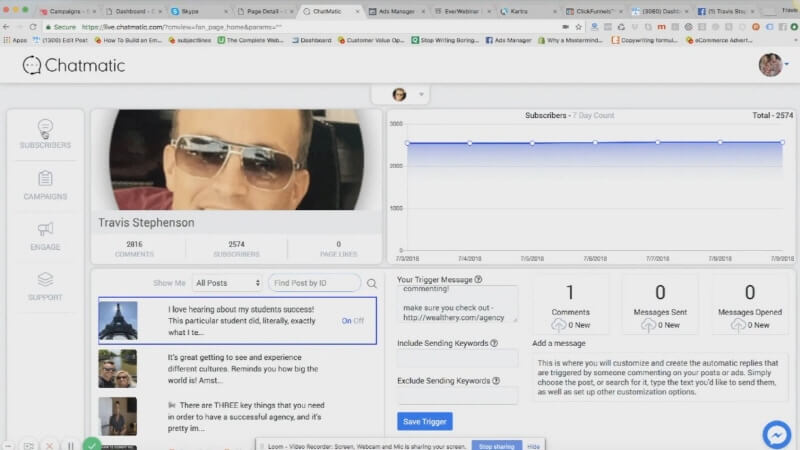Click the Chatmatic logo
The width and height of the screenshot is (800, 450).
point(73,65)
